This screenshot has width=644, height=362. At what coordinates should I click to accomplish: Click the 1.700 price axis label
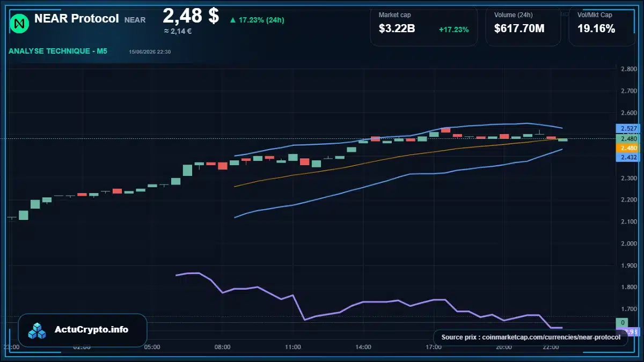click(x=628, y=309)
